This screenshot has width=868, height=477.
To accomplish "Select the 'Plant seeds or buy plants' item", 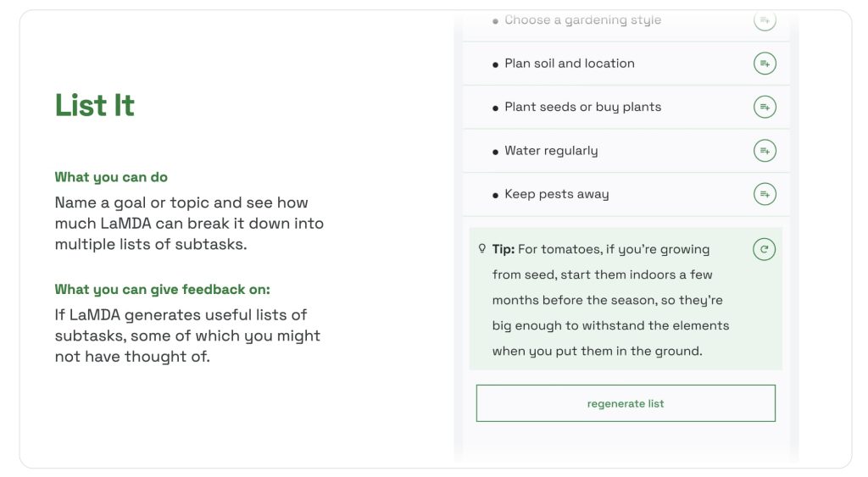I will tap(582, 107).
